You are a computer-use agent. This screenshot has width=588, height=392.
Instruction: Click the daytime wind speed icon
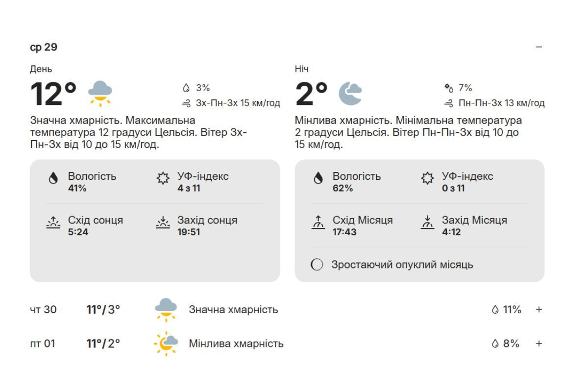click(186, 103)
